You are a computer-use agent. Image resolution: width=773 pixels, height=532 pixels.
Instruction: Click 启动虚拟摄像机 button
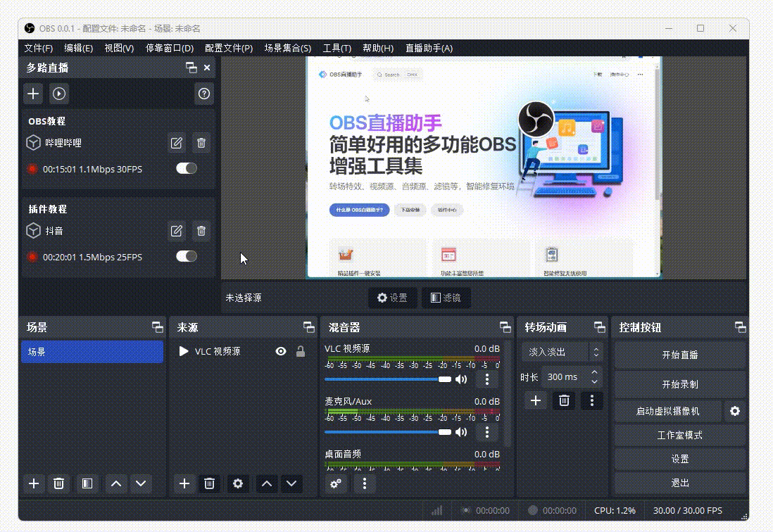pyautogui.click(x=668, y=411)
